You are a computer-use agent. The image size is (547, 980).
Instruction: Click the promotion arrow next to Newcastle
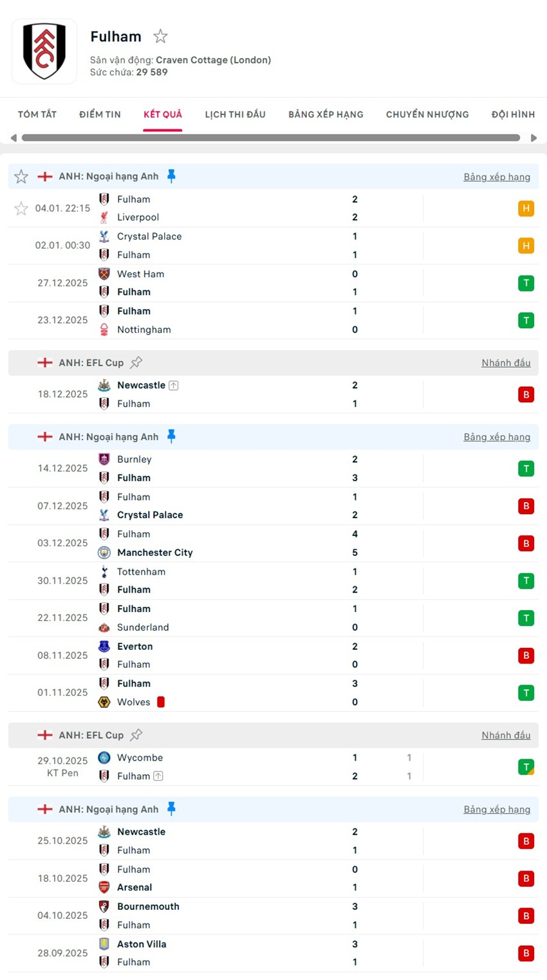[173, 385]
